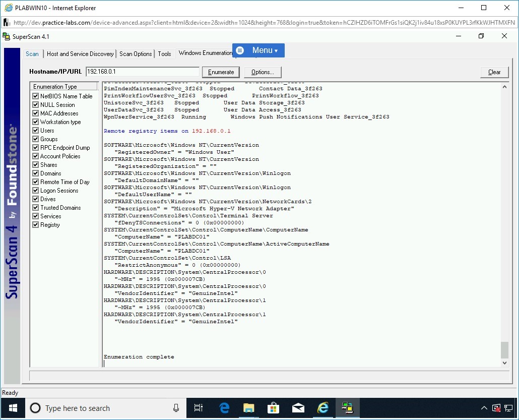The image size is (519, 420).
Task: Click the Hostname/IP/URL input field
Action: point(143,72)
